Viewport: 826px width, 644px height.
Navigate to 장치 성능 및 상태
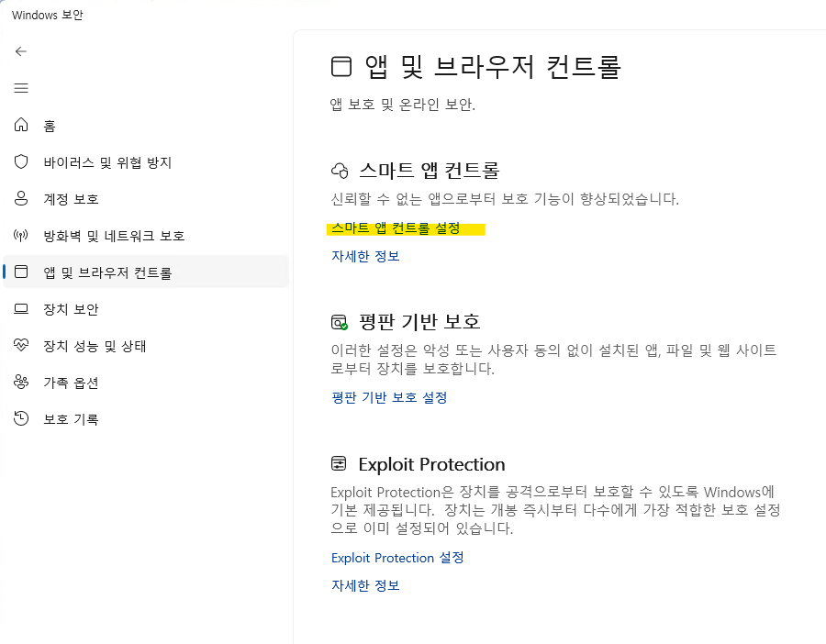click(95, 346)
